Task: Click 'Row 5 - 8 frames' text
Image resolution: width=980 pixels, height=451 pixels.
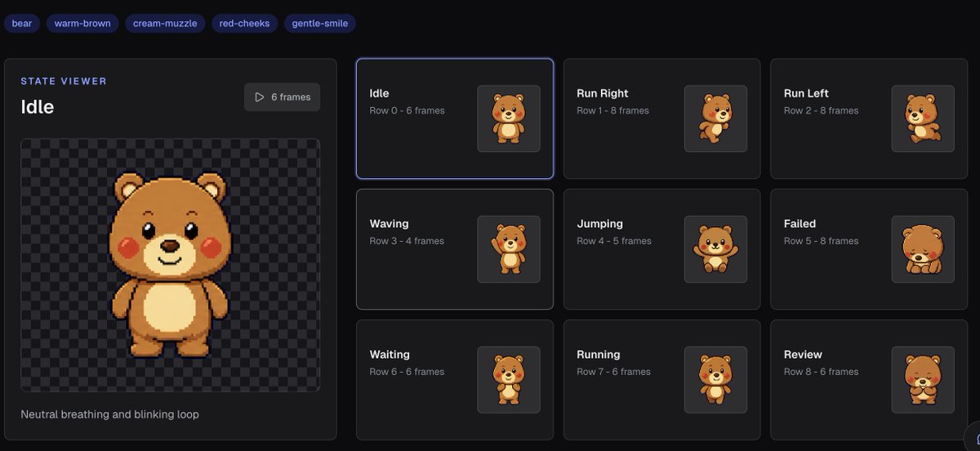Action: [x=821, y=241]
